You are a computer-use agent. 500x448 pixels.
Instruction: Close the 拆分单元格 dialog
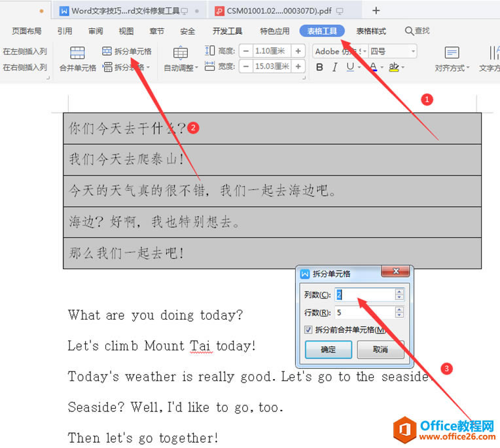pos(395,271)
